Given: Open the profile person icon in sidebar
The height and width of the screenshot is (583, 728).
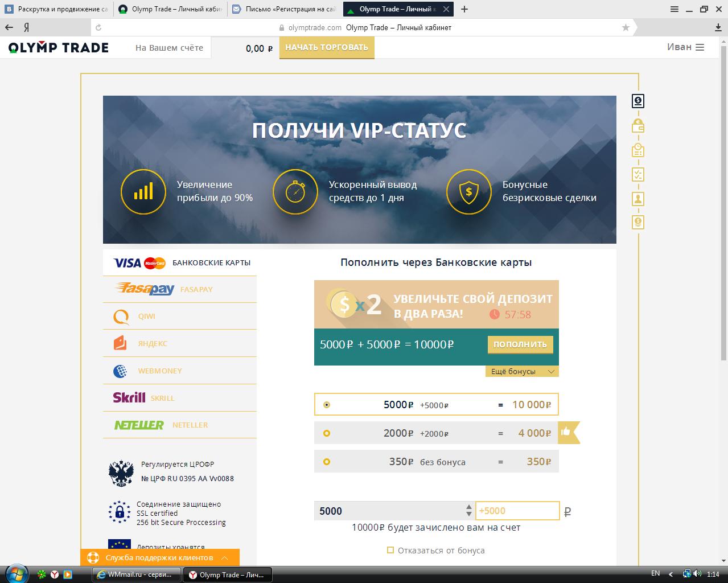Looking at the screenshot, I should (x=638, y=199).
